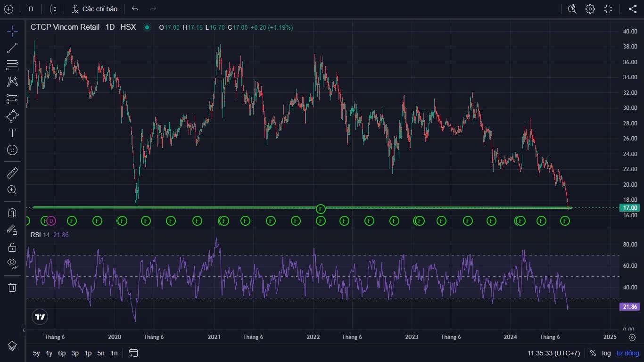Viewport: 644px width, 362px height.
Task: Open the Các chỉ báo indicators menu
Action: pos(94,9)
